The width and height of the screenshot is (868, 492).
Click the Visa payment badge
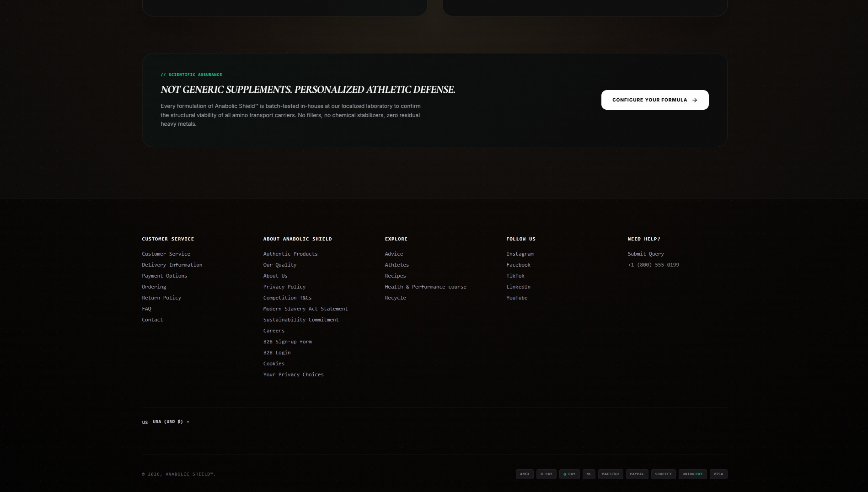(718, 474)
